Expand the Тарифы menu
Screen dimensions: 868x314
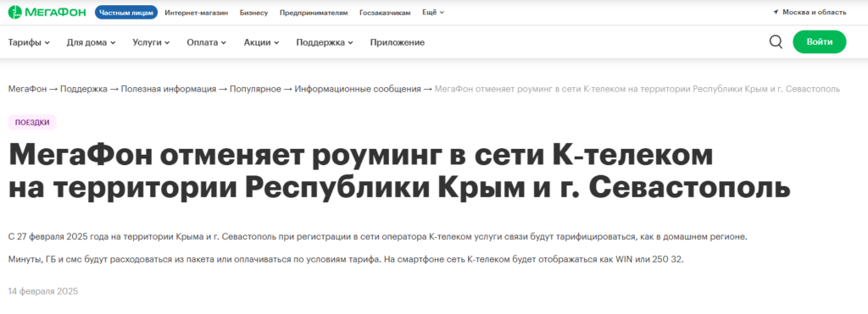(29, 42)
